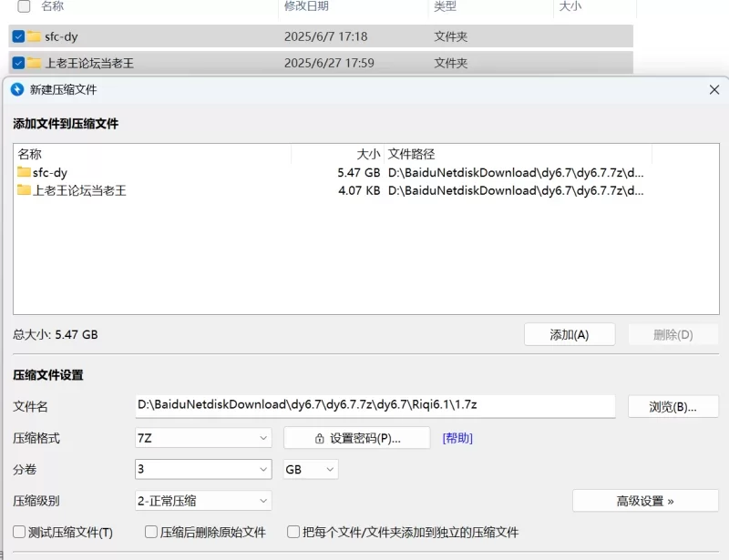Open the GB unit dropdown
Image resolution: width=729 pixels, height=560 pixels.
311,469
